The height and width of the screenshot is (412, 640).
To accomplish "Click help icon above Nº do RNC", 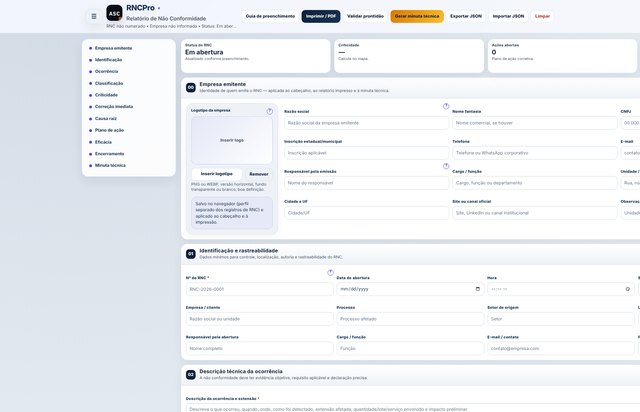I will (x=330, y=272).
